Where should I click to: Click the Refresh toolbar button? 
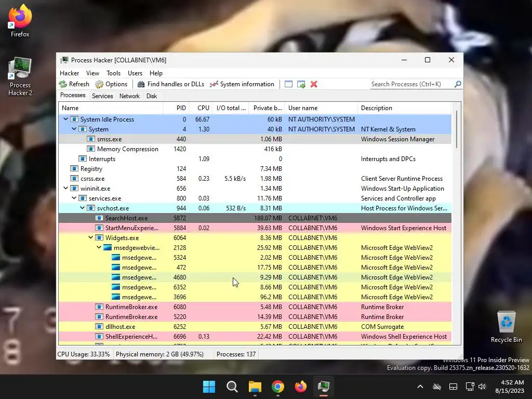[74, 84]
